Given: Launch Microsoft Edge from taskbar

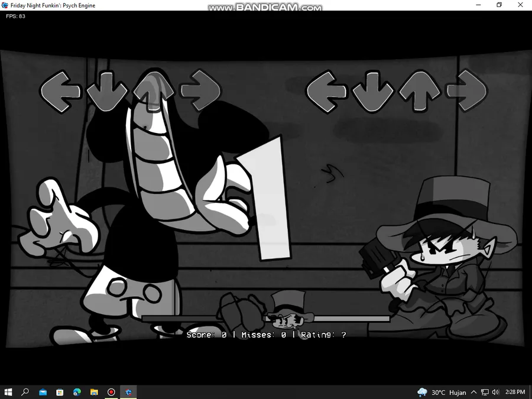Looking at the screenshot, I should [x=77, y=392].
